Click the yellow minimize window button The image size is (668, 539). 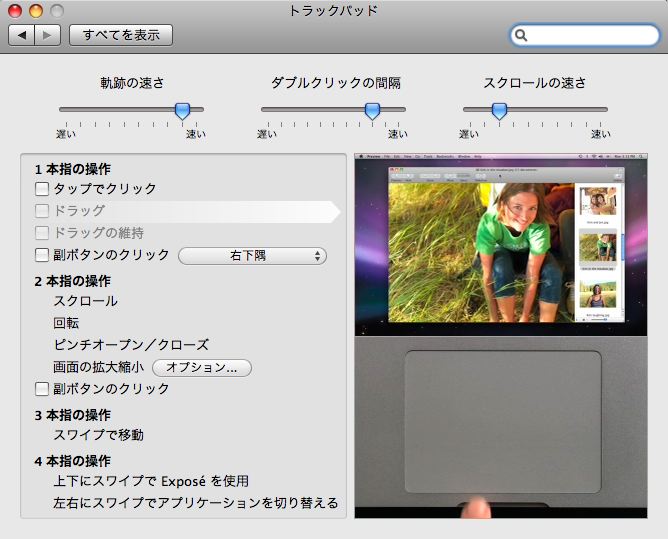point(36,11)
